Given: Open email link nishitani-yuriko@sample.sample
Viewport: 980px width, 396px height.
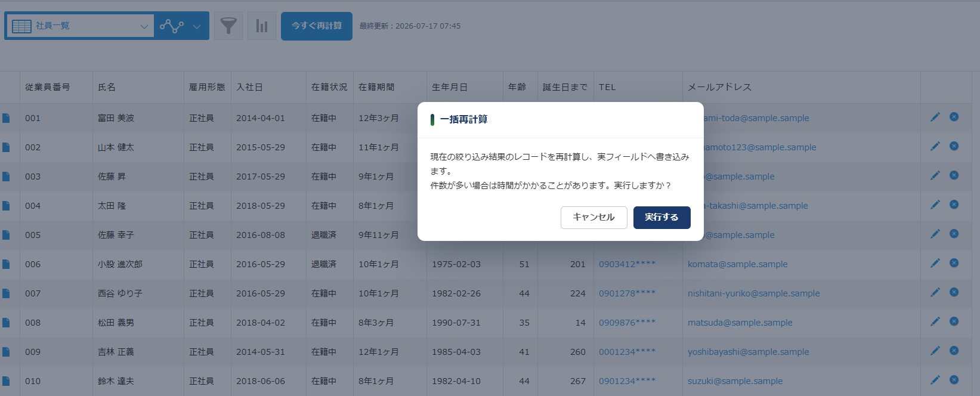Looking at the screenshot, I should point(754,293).
